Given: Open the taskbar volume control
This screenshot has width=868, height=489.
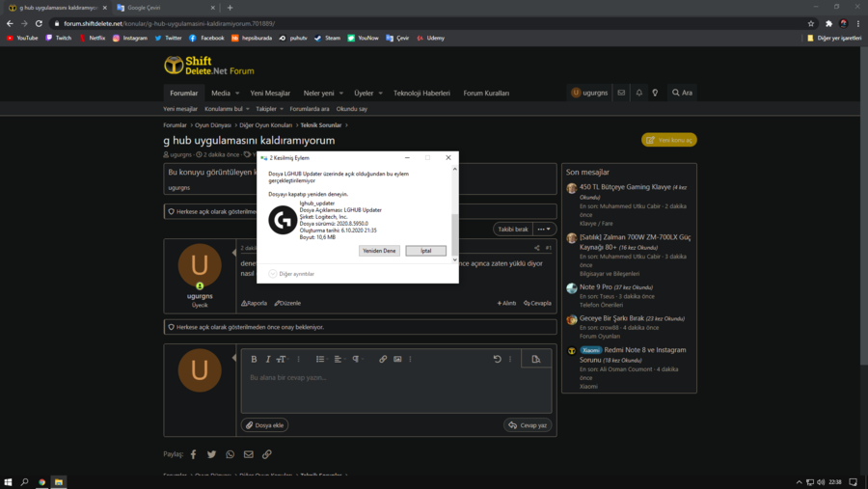Looking at the screenshot, I should click(821, 482).
